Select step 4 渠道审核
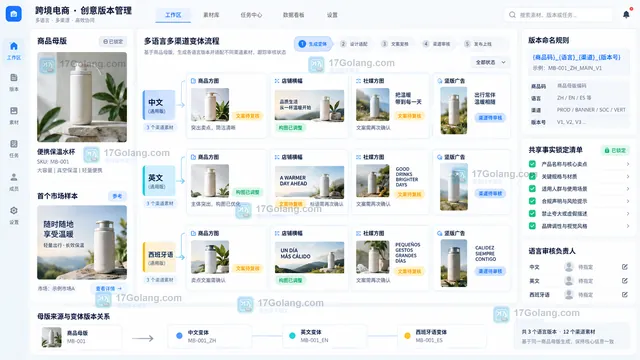 437,44
